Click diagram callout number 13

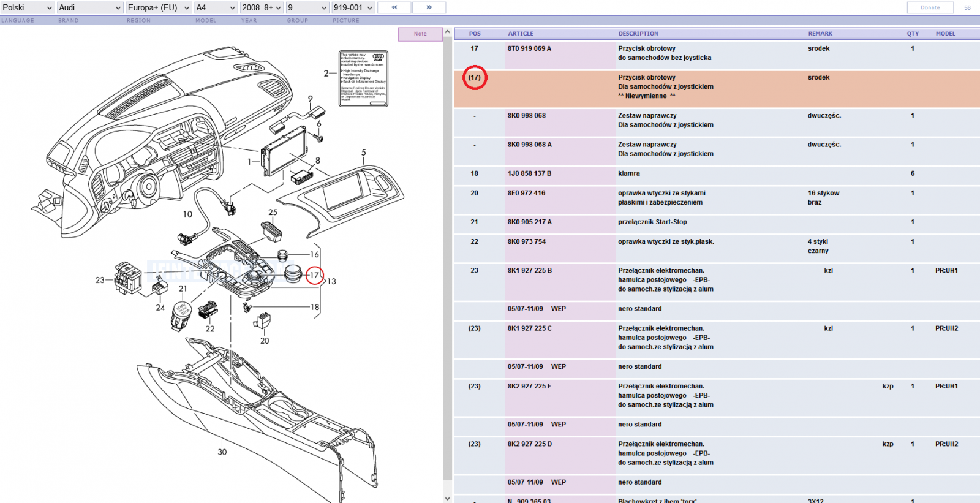331,282
